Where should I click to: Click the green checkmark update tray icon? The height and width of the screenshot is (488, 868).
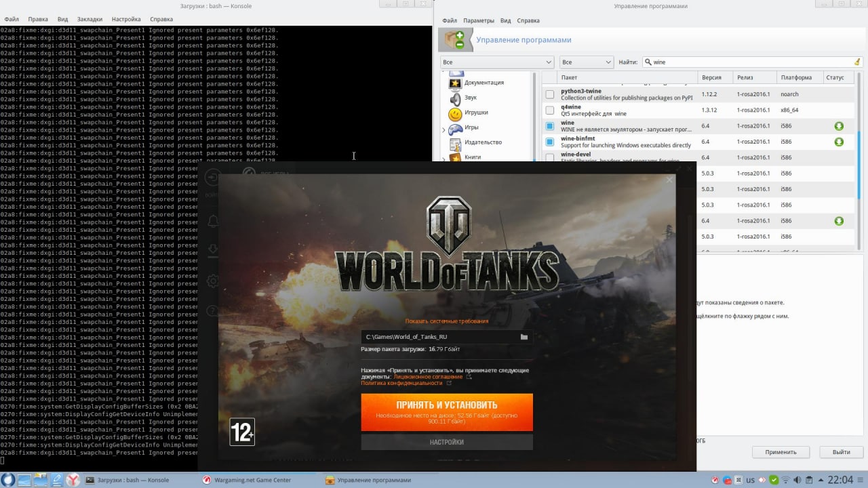pos(774,480)
